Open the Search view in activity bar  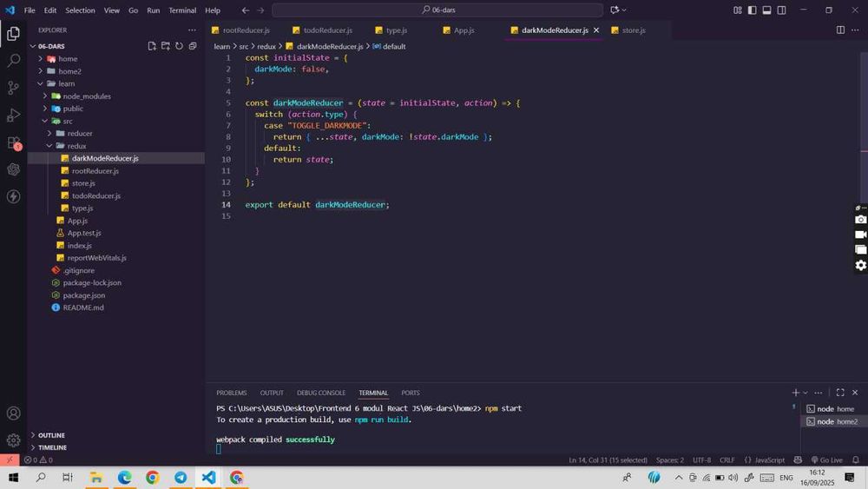(x=13, y=60)
